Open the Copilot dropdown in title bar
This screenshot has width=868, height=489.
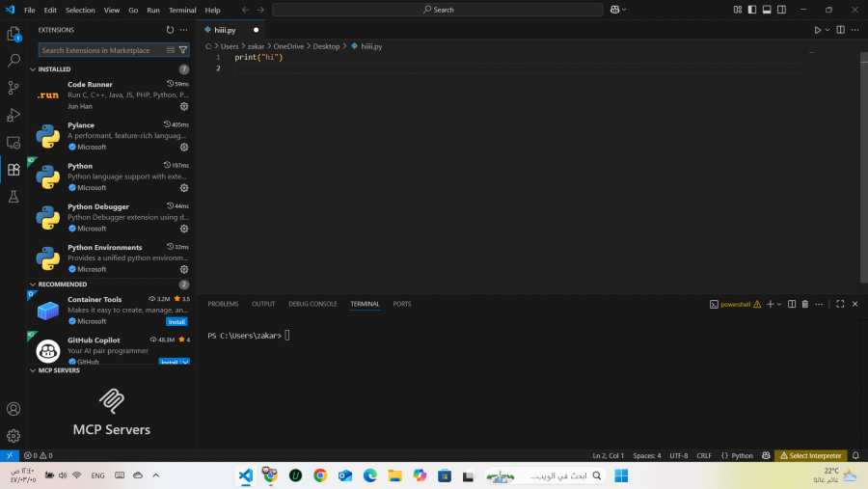coord(624,10)
